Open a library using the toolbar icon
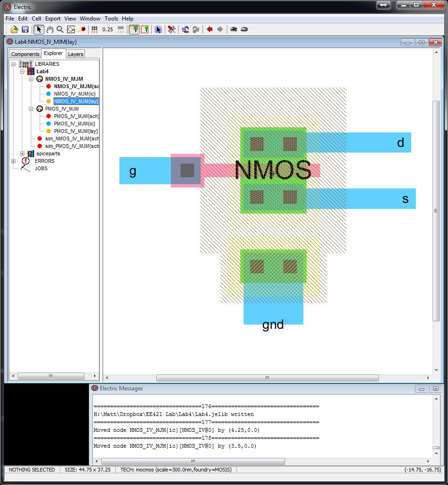This screenshot has width=448, height=485. [14, 29]
